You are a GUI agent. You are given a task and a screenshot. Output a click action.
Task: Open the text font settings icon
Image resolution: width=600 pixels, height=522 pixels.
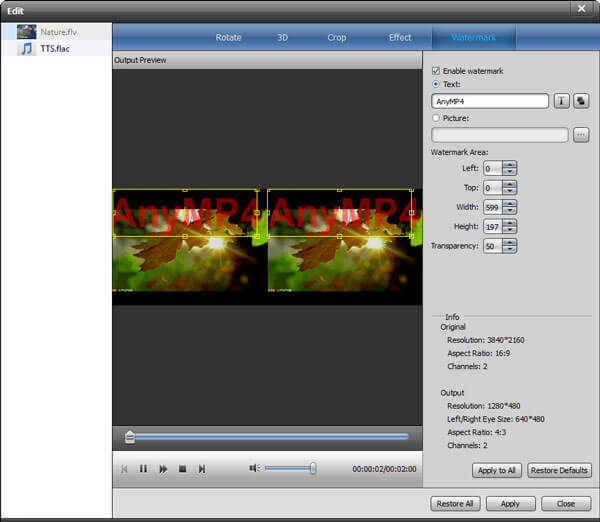point(561,101)
